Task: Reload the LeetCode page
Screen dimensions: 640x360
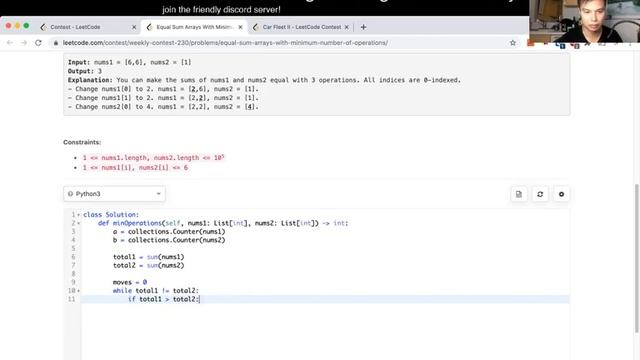Action: [x=38, y=43]
